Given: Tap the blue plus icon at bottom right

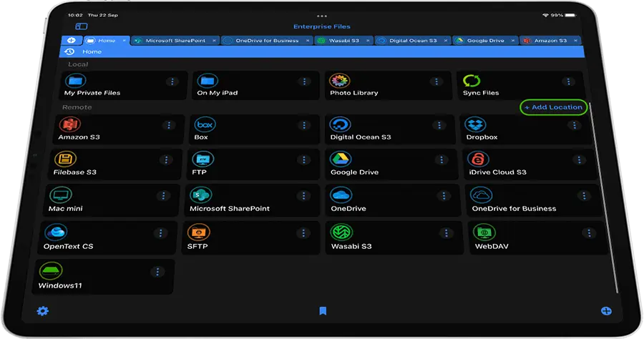Looking at the screenshot, I should click(606, 311).
